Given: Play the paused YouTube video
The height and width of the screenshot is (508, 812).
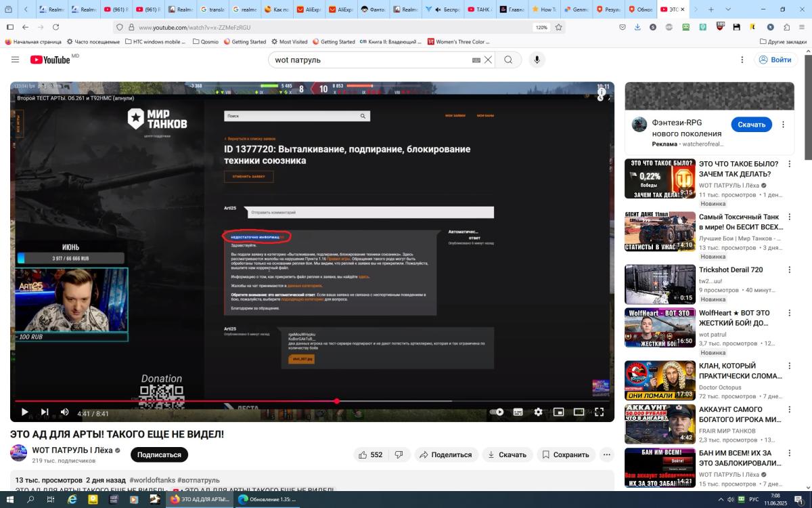Looking at the screenshot, I should [x=24, y=412].
